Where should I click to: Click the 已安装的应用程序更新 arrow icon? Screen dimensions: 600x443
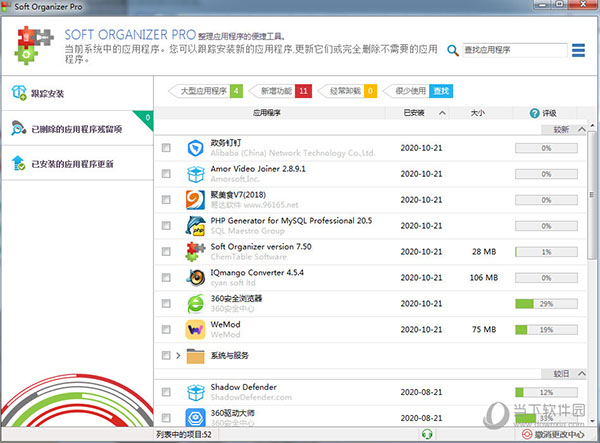pyautogui.click(x=18, y=163)
